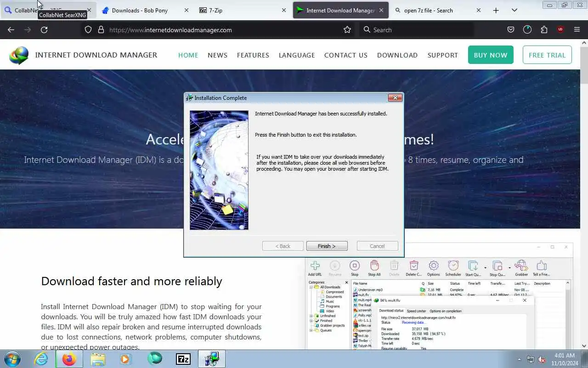Close the Internet Download Manager tab
588x368 pixels.
point(381,10)
